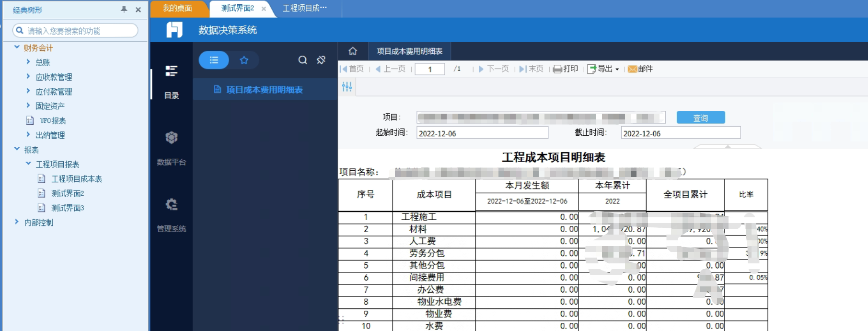Screen dimensions: 868x331
Task: Click the 截止时间 date field
Action: [x=681, y=133]
